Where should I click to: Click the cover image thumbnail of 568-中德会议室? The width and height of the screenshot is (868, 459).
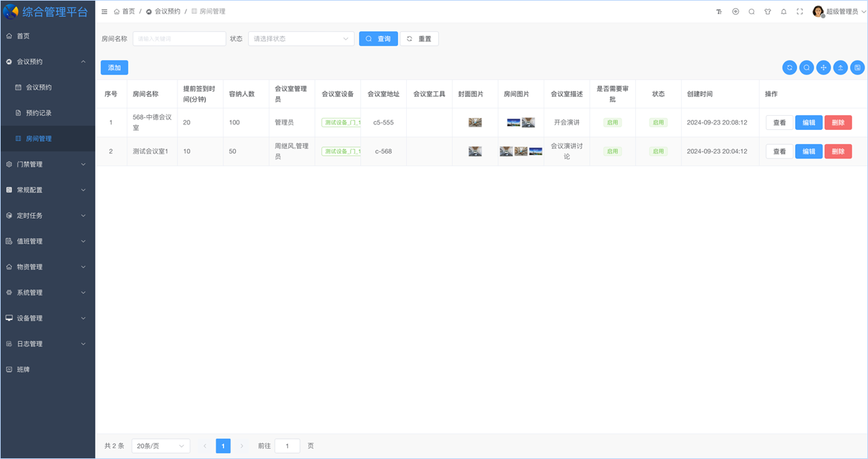click(x=475, y=123)
